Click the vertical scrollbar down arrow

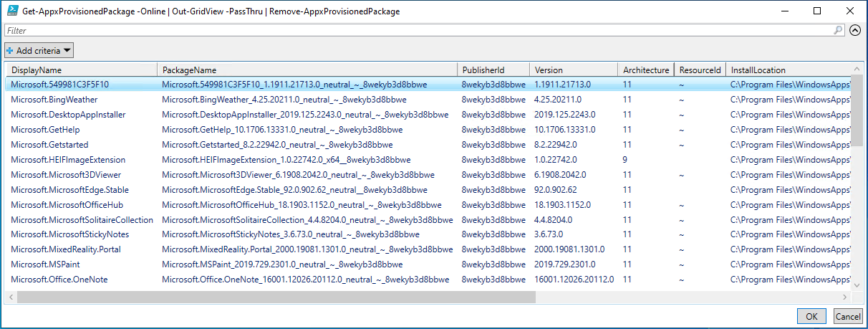click(x=857, y=285)
